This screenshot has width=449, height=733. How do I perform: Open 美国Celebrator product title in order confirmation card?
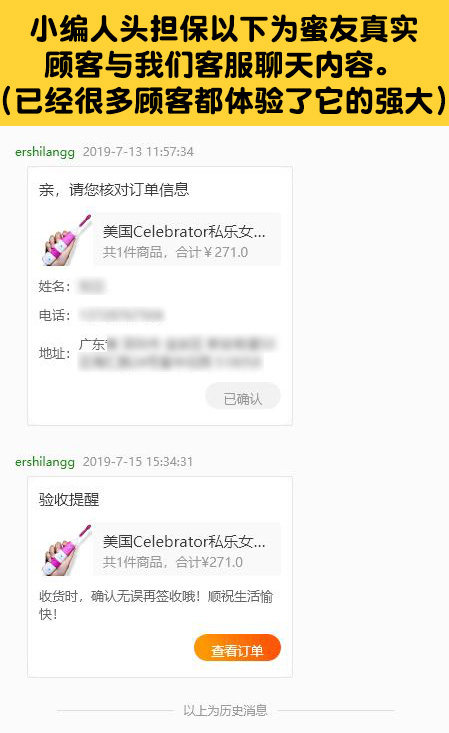(x=184, y=231)
